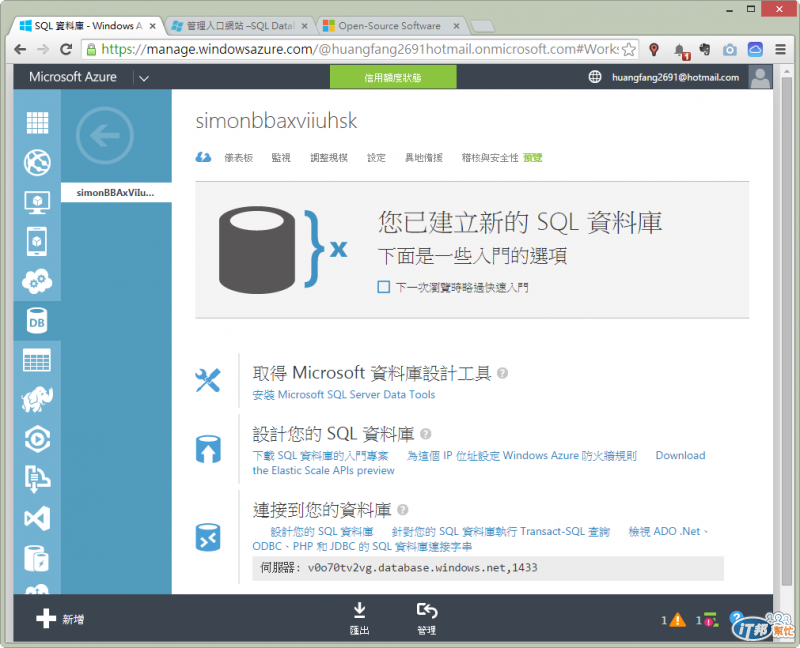The image size is (800, 648).
Task: Click the browser address bar URL
Action: 359,49
